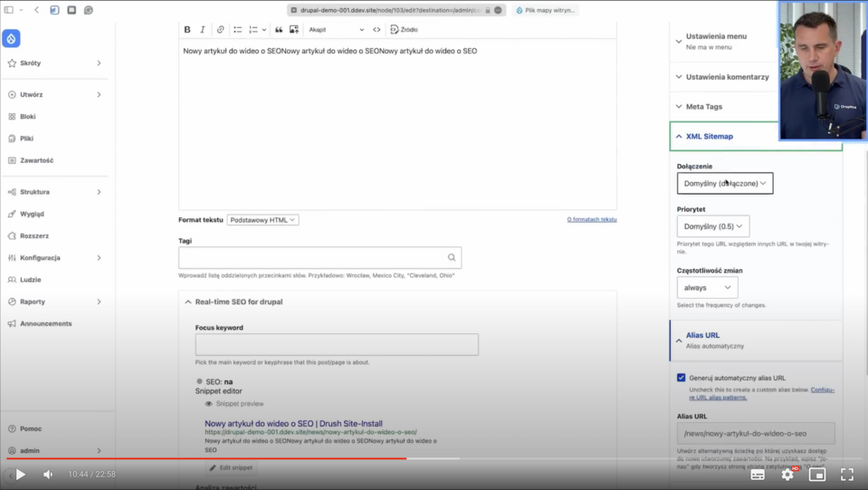
Task: Apply italic formatting in the editor toolbar
Action: [203, 29]
